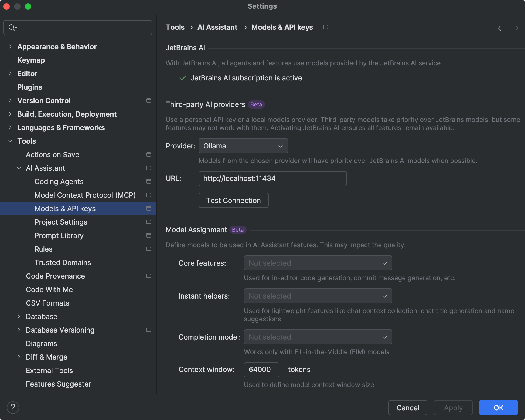Click the forward navigation arrow
This screenshot has height=420, width=525.
(x=516, y=28)
